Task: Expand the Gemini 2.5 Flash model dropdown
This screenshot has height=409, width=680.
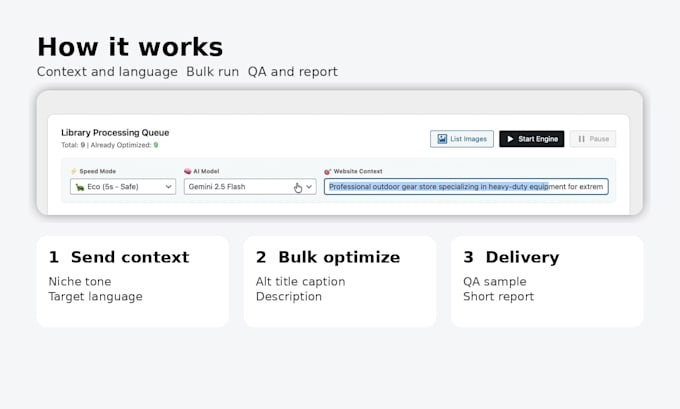Action: click(x=250, y=187)
